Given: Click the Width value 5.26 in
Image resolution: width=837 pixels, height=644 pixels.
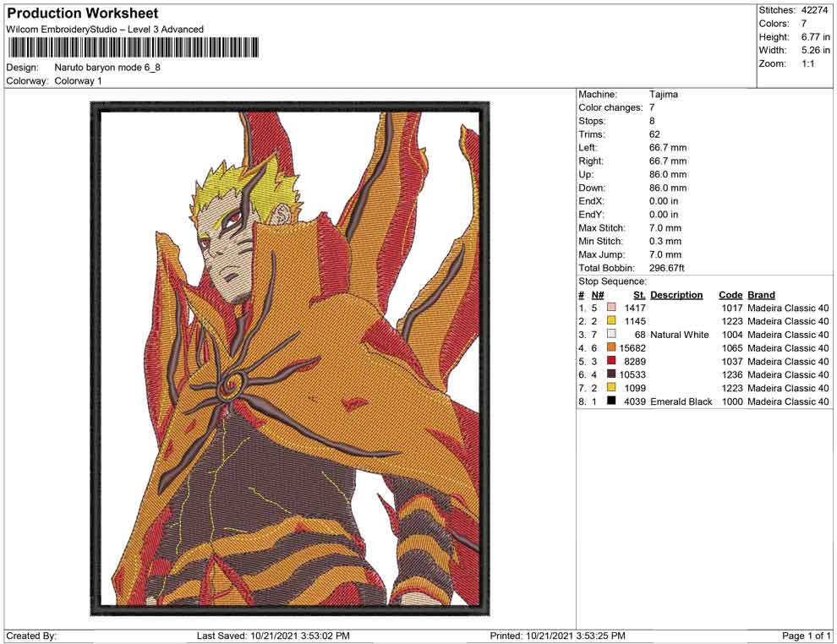Looking at the screenshot, I should click(815, 50).
